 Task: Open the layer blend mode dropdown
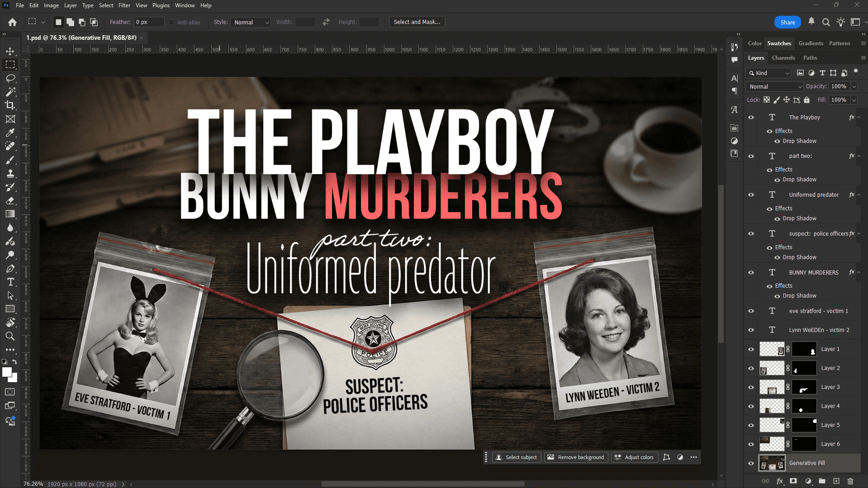(x=775, y=87)
